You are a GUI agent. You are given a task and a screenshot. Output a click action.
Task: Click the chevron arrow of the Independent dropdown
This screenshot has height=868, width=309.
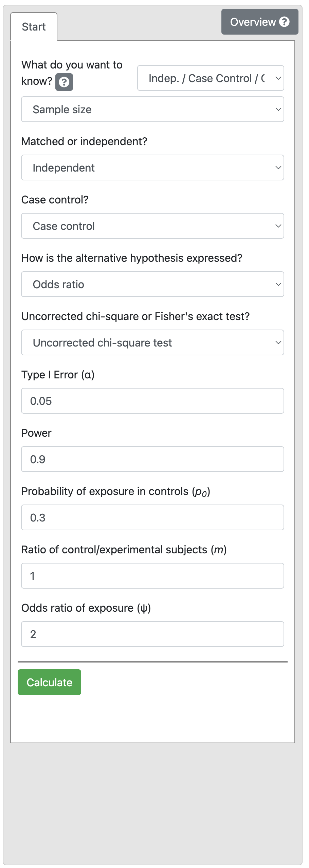(x=278, y=168)
